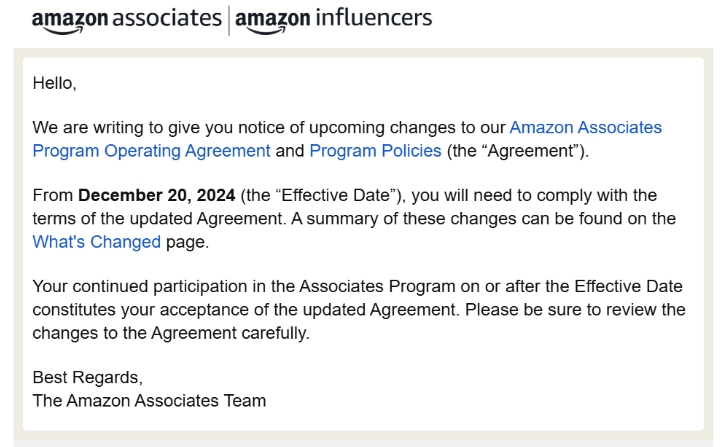Click the word 'influencers' in the header
This screenshot has height=447, width=726.
coord(374,18)
